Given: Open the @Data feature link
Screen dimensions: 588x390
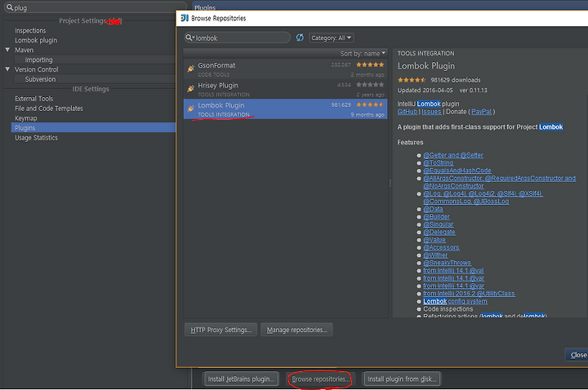Looking at the screenshot, I should 433,209.
